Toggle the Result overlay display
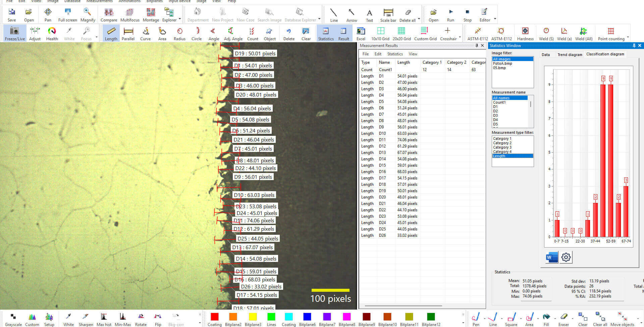644x327 pixels. [x=343, y=33]
